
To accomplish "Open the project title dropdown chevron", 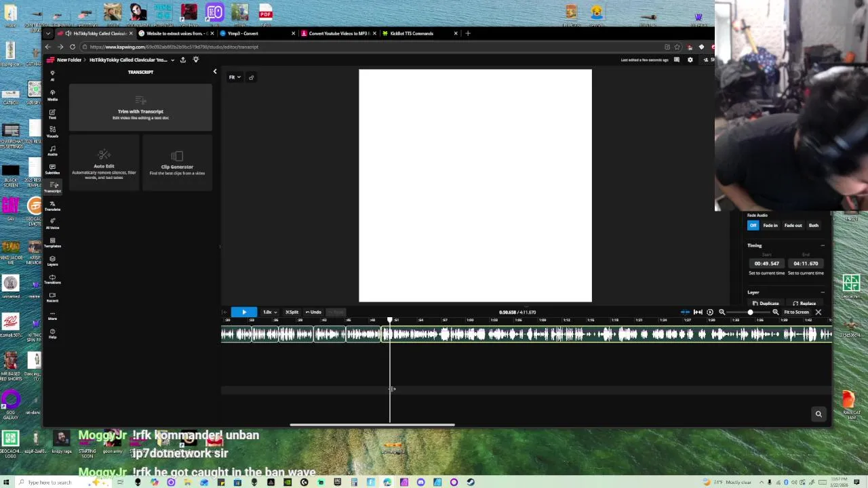I will 172,60.
